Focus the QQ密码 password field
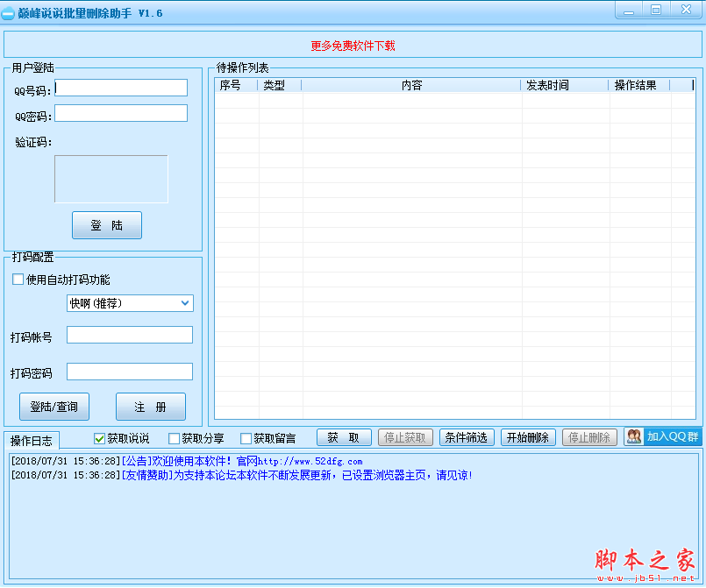The image size is (706, 588). tap(121, 113)
